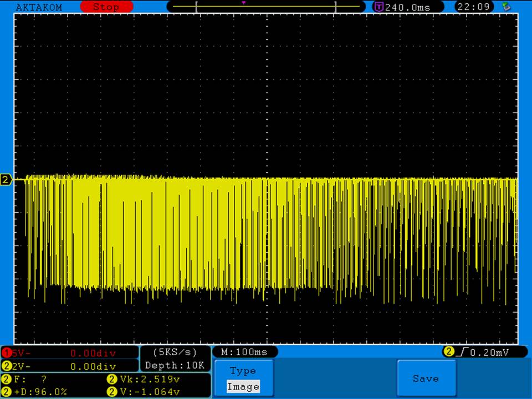Click the 5KS/s sample rate display
532x399 pixels.
(x=175, y=352)
